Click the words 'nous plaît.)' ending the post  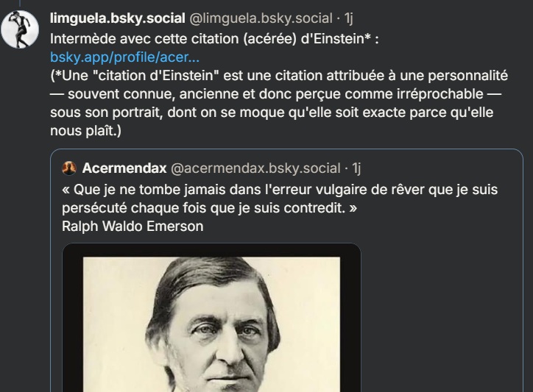click(85, 131)
